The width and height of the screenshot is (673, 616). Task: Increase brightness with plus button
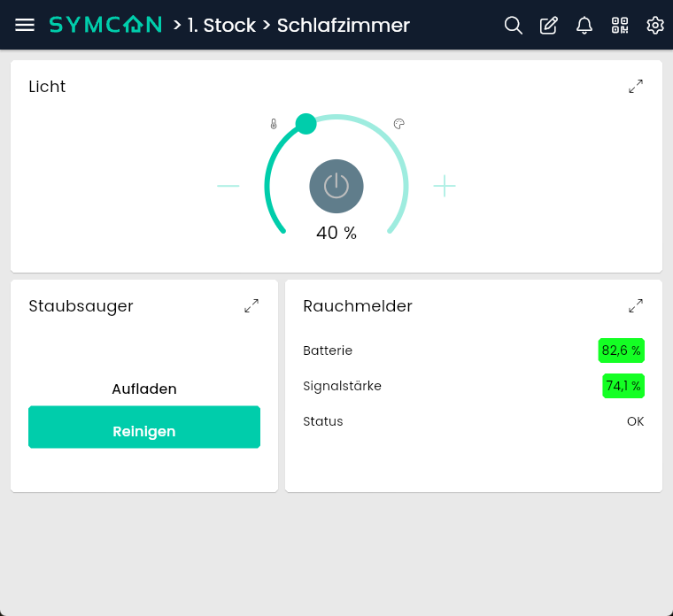click(x=445, y=186)
